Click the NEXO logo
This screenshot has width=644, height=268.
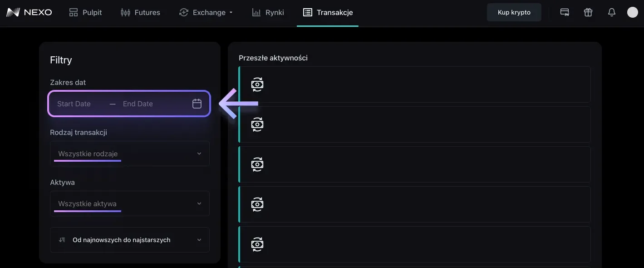29,12
